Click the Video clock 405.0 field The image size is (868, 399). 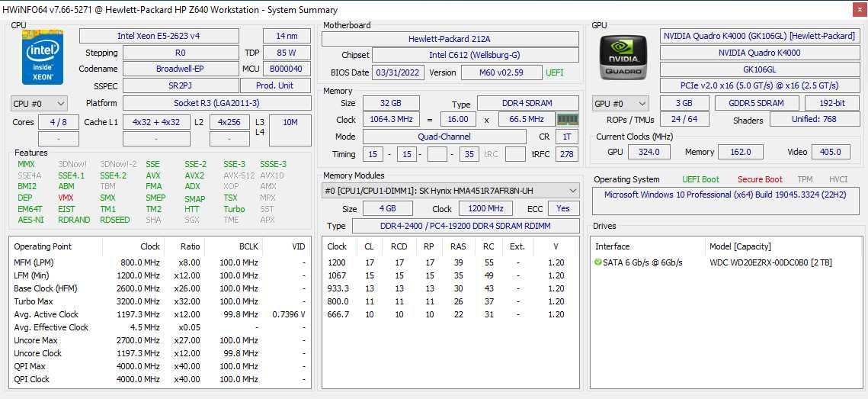pos(831,152)
